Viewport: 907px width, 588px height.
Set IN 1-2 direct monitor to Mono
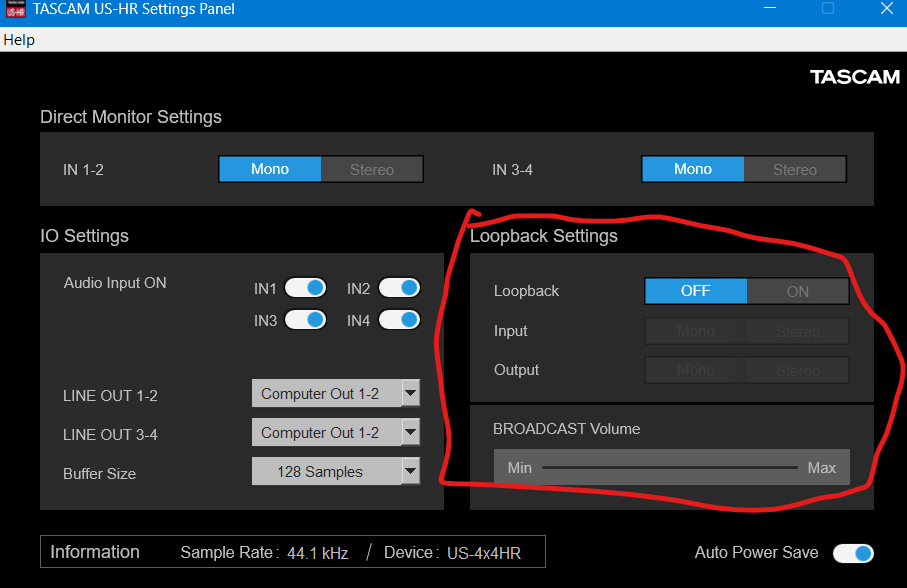click(x=270, y=169)
